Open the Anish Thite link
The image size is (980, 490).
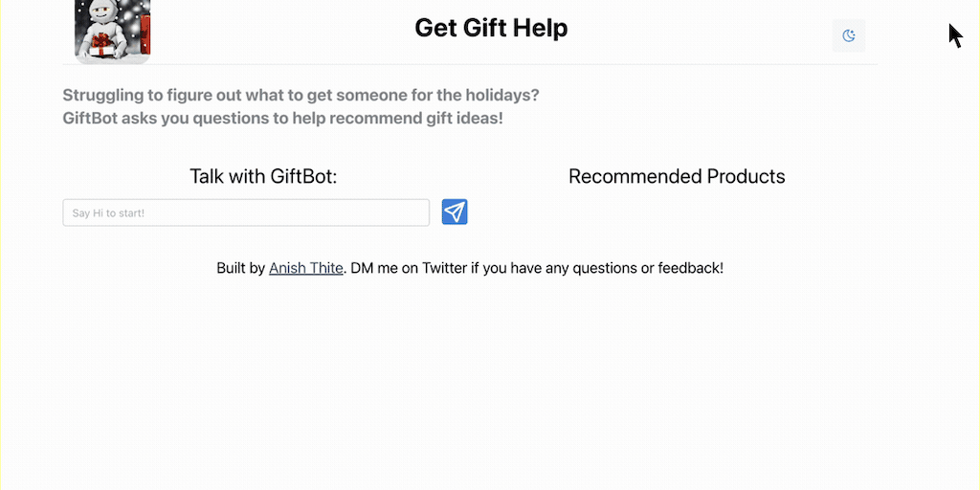(x=305, y=268)
